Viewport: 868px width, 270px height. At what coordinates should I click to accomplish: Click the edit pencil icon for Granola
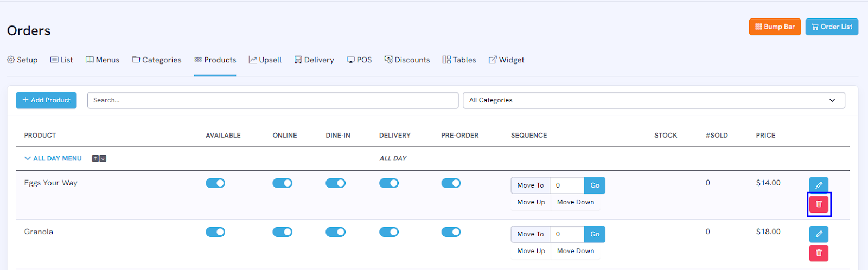point(819,234)
